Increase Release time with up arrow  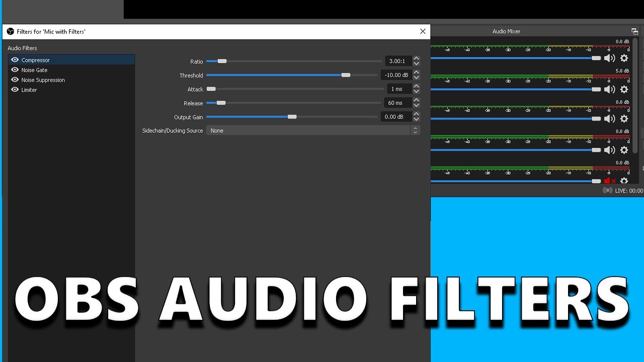tap(416, 101)
